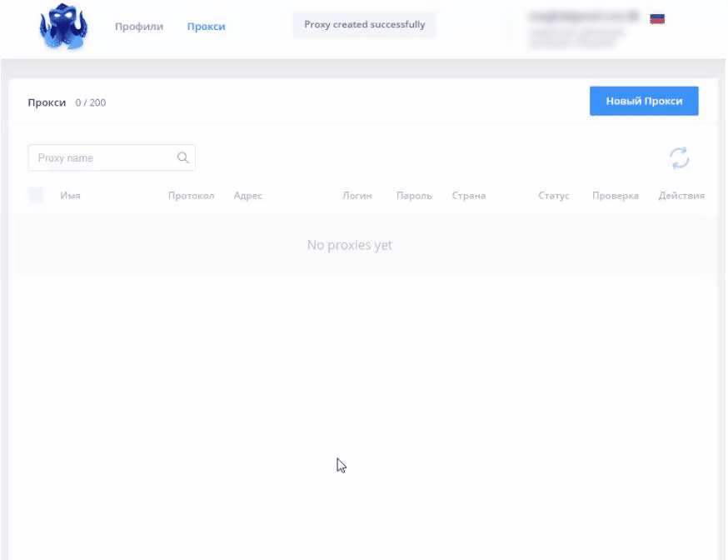Switch to the Прокси tab
Image resolution: width=728 pixels, height=560 pixels.
[206, 27]
